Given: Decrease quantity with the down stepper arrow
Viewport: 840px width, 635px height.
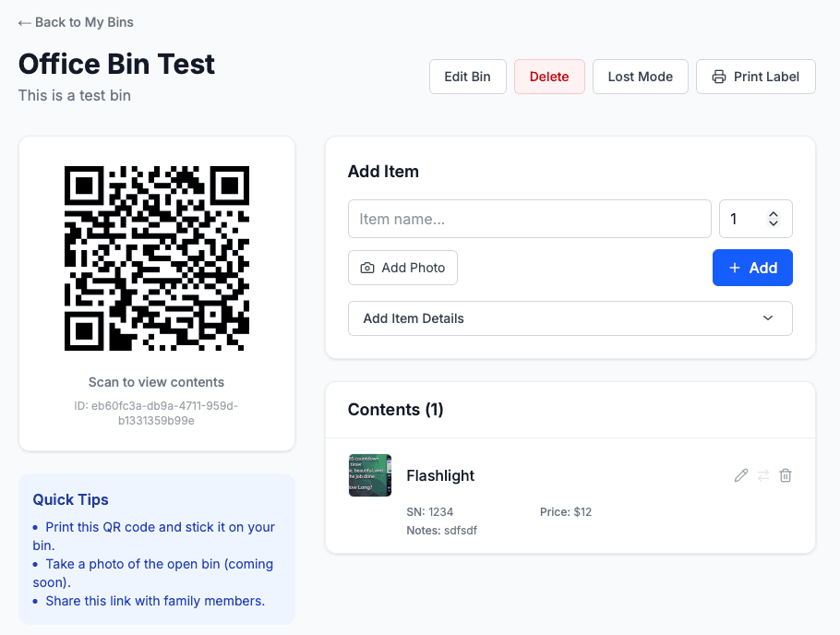Looking at the screenshot, I should [773, 223].
